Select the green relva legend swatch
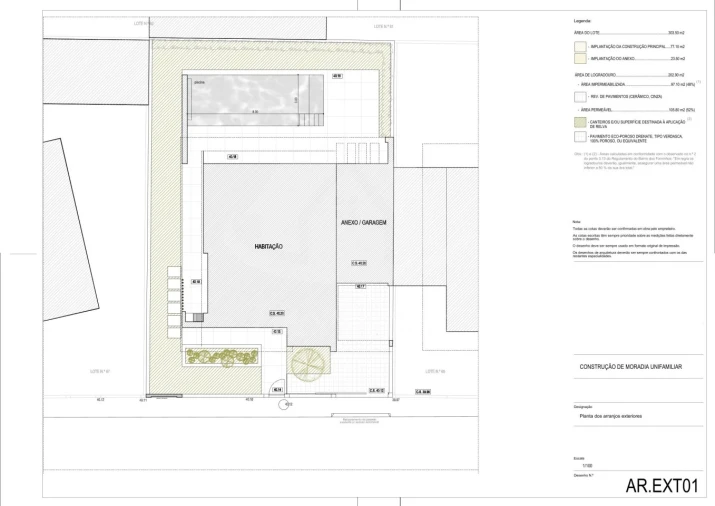Viewport: 715px width, 506px height. (580, 122)
